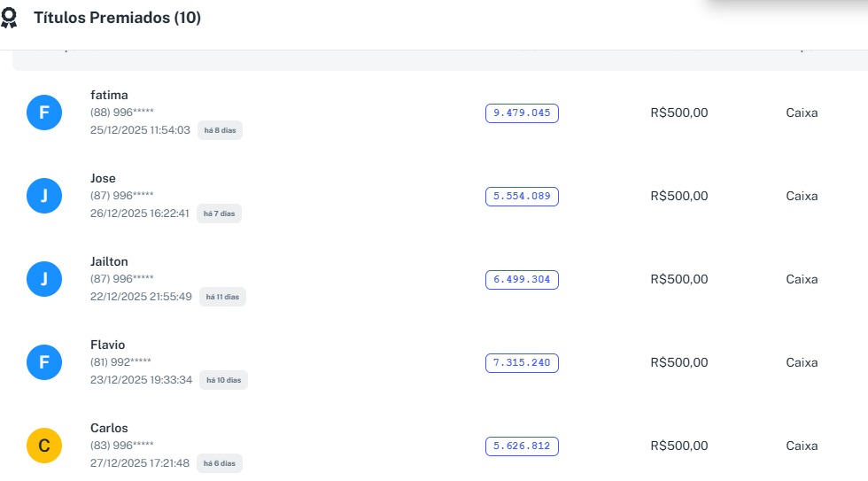This screenshot has width=868, height=481.
Task: Click Jose's blue J avatar
Action: click(44, 196)
